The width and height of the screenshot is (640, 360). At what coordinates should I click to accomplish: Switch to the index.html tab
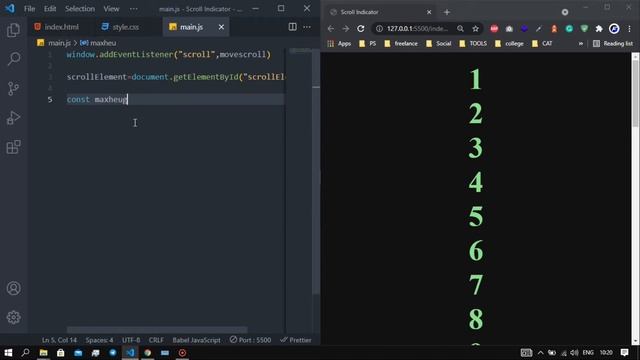(x=57, y=27)
